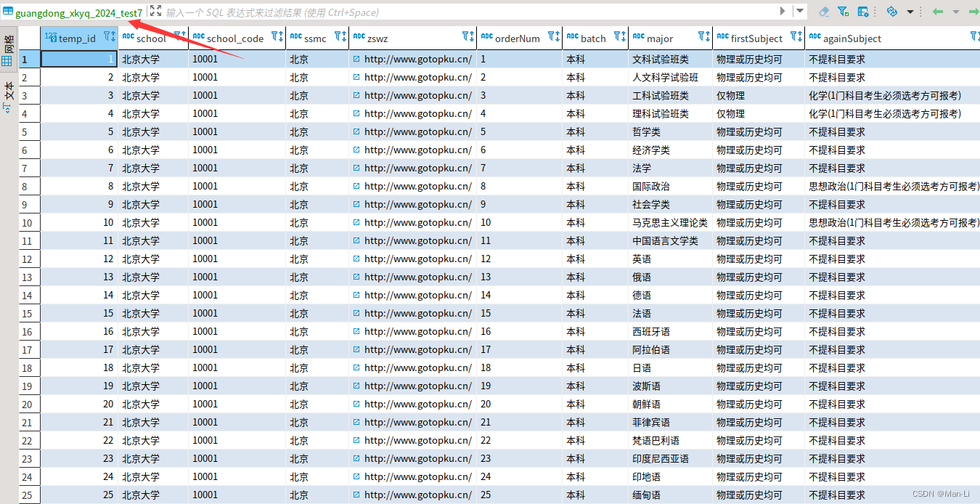
Task: Click temp_id cell with value 7
Action: pos(79,168)
